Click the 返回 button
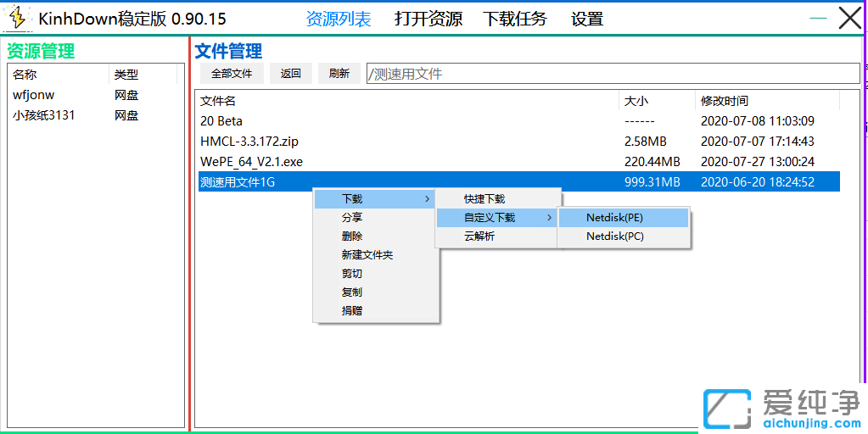This screenshot has height=434, width=868. pos(291,74)
